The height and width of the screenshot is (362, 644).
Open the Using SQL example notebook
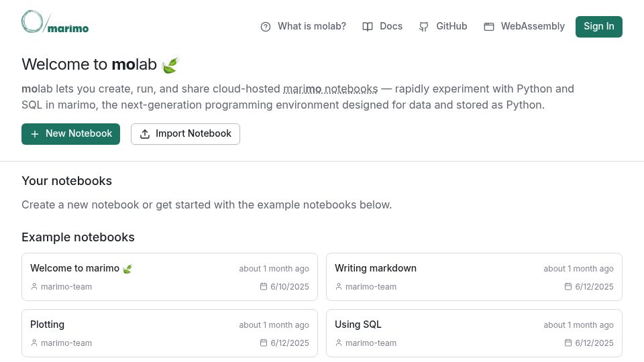tap(474, 333)
